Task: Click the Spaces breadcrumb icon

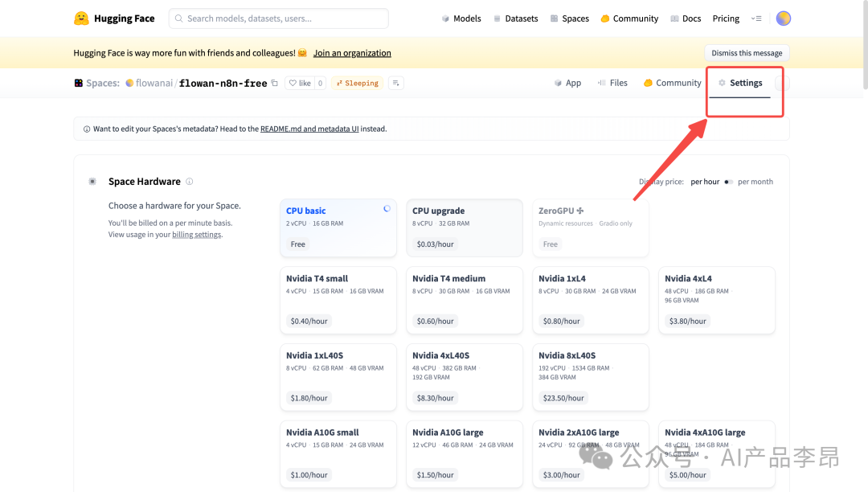Action: tap(79, 83)
